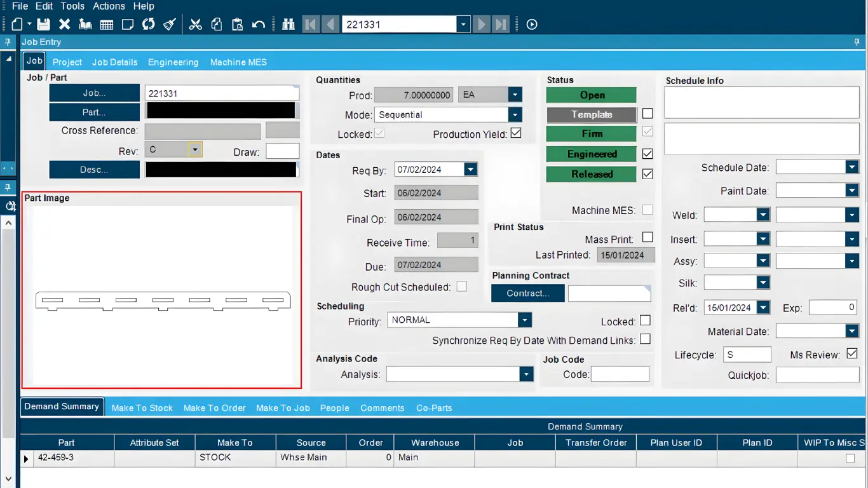Toggle the Production Yield checkbox

[516, 133]
